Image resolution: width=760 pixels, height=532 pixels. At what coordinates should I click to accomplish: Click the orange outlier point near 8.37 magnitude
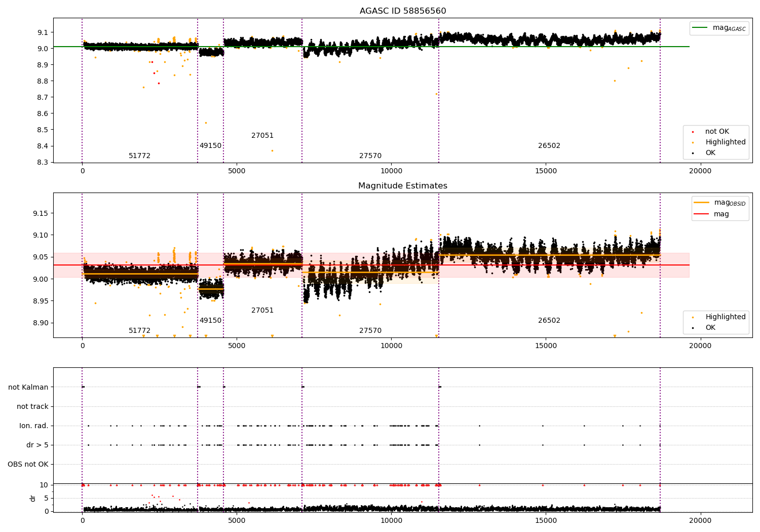272,150
